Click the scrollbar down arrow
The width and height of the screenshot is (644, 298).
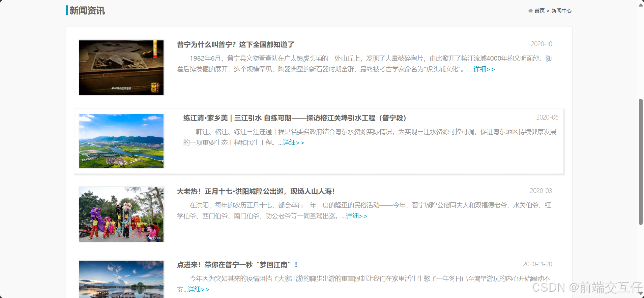641,294
